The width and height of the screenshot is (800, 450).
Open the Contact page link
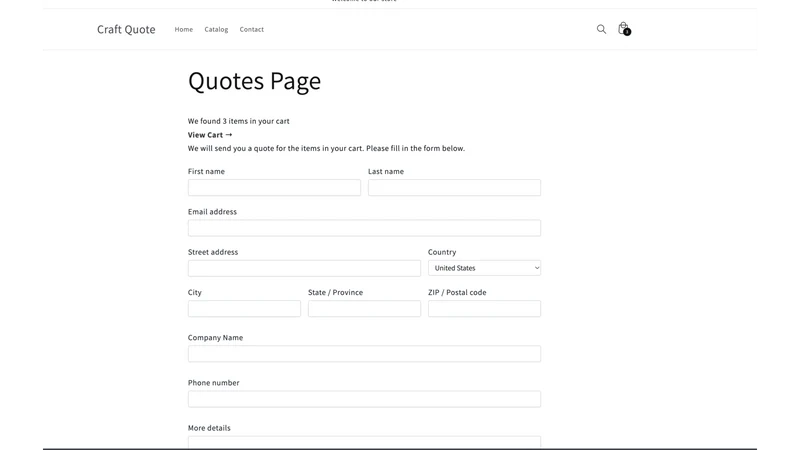(252, 30)
